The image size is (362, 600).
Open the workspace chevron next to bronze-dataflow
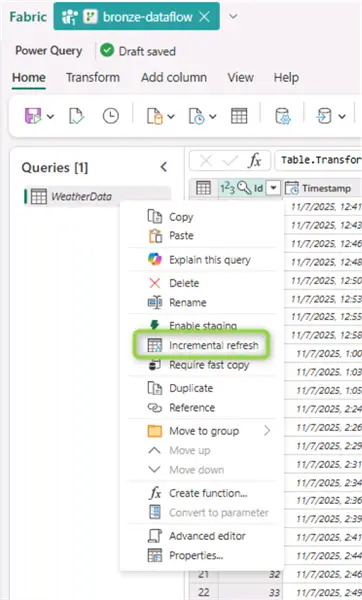[x=233, y=16]
